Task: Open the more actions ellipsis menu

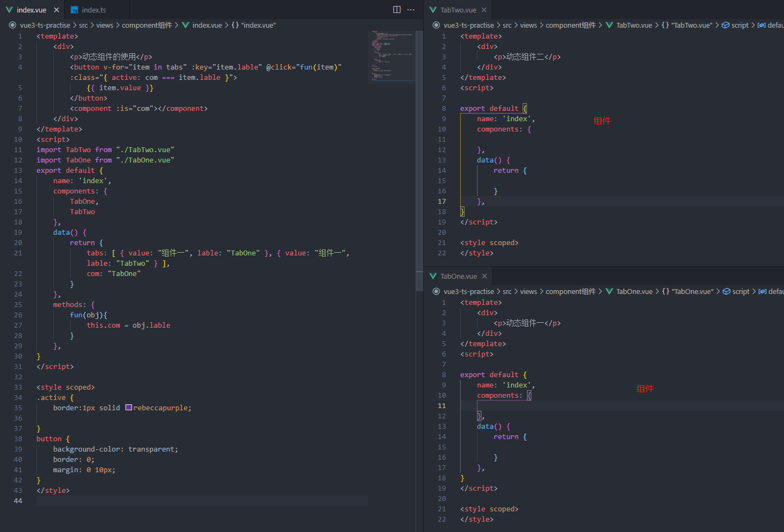Action: [x=411, y=10]
